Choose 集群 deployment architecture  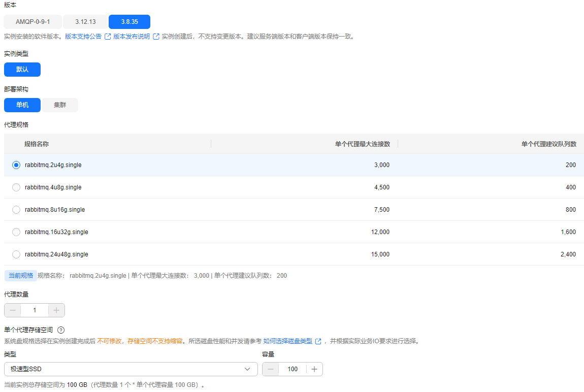[60, 105]
